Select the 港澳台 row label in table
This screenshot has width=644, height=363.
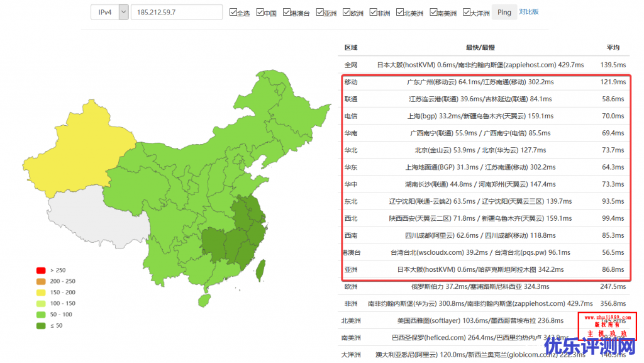point(351,252)
